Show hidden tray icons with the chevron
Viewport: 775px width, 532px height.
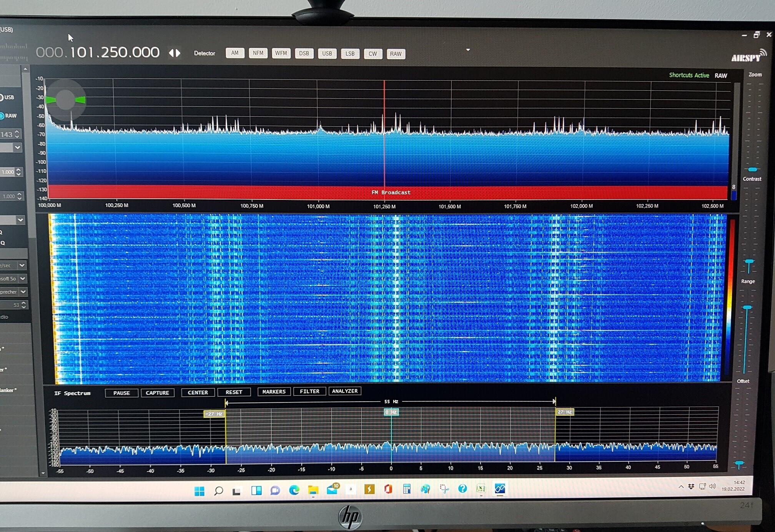click(681, 487)
